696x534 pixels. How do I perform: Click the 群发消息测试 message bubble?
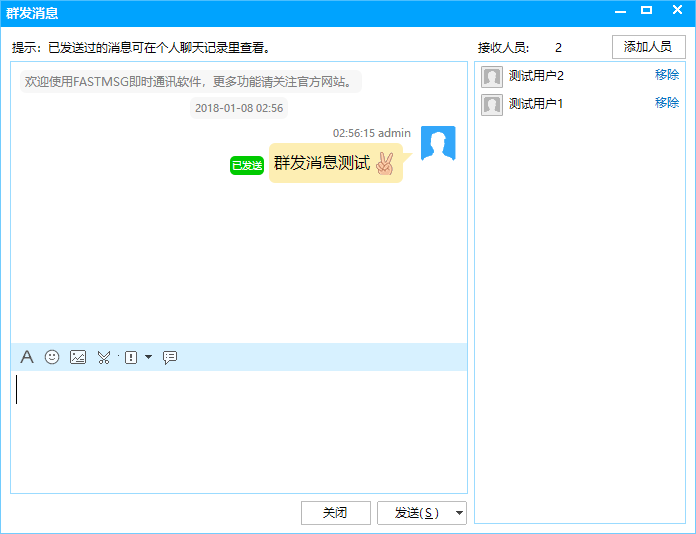[x=336, y=163]
